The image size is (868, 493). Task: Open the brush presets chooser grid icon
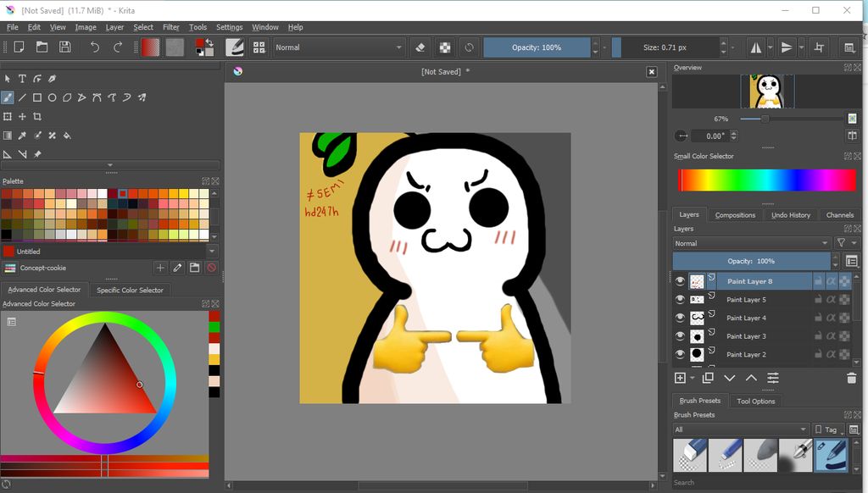click(259, 47)
